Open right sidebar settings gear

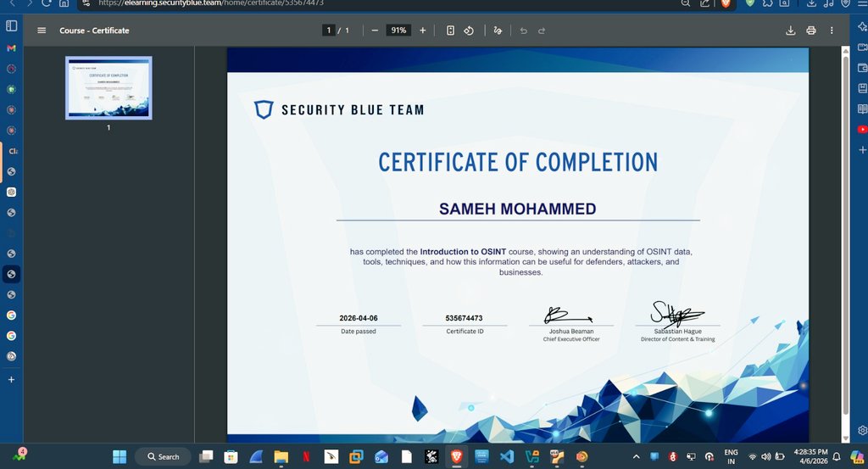coord(862,430)
